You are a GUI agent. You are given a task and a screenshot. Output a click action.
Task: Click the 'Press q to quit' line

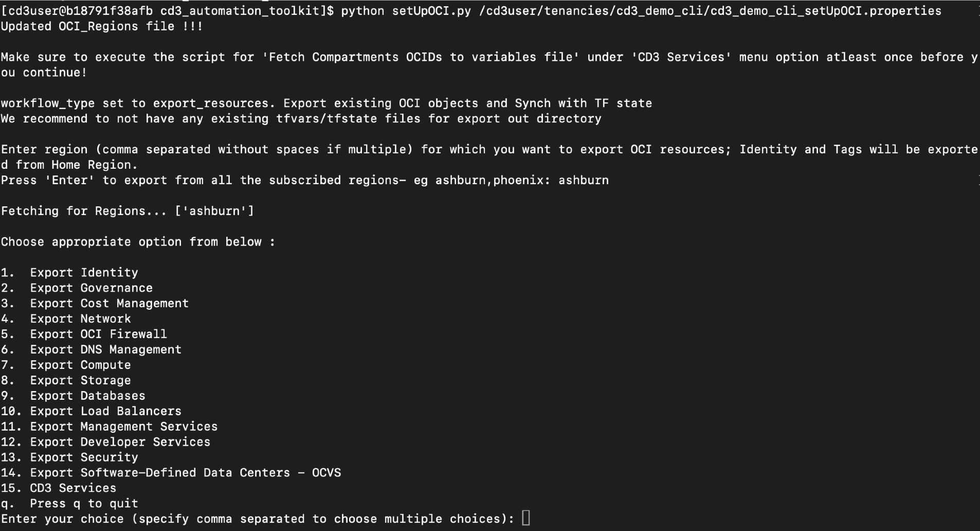69,504
